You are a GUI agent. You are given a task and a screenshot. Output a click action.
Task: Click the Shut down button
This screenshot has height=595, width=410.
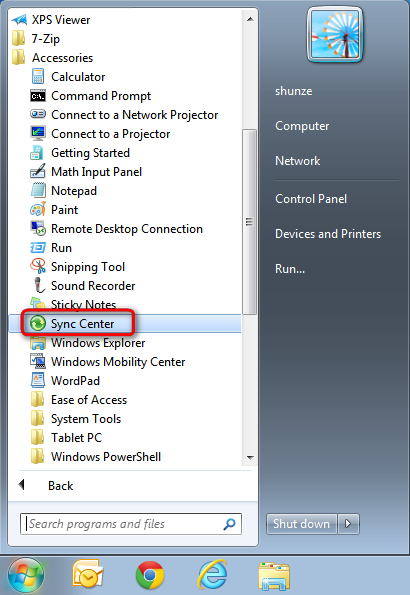[301, 524]
